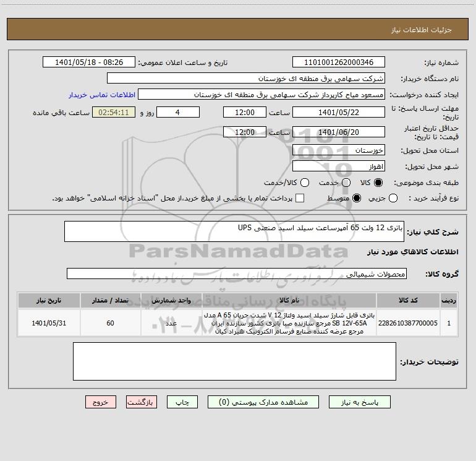The height and width of the screenshot is (461, 476).
Task: Click product code cell 2282610387700005
Action: (x=408, y=323)
